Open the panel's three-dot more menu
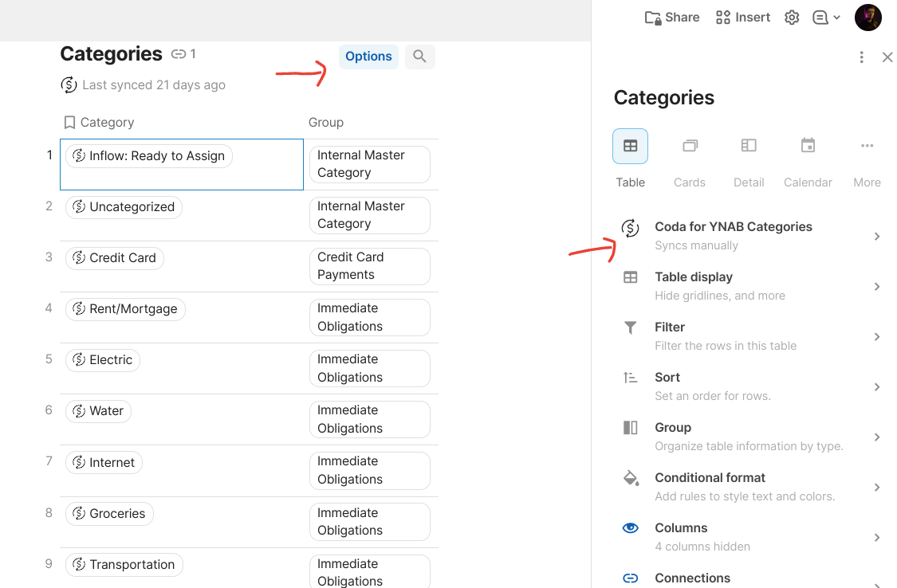Screen dimensions: 897x588 coord(862,57)
